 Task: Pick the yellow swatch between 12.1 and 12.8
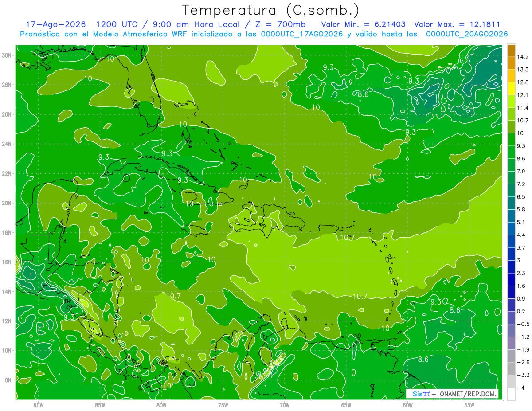511,89
